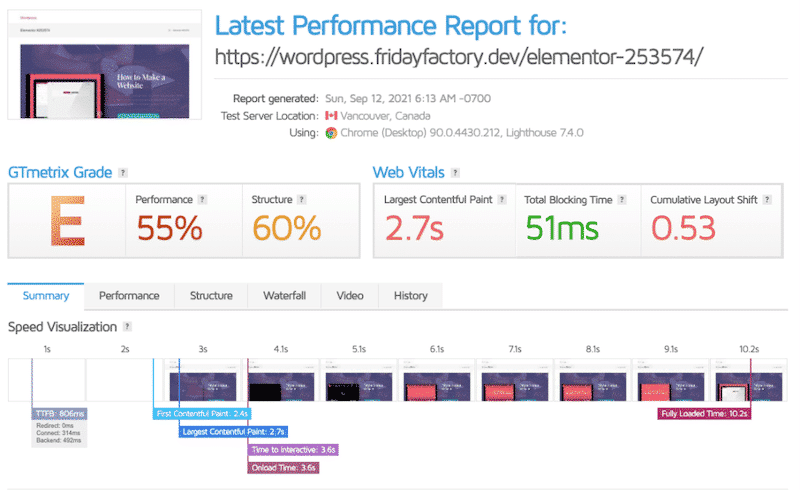The height and width of the screenshot is (490, 800).
Task: Select the History tab
Action: click(410, 296)
